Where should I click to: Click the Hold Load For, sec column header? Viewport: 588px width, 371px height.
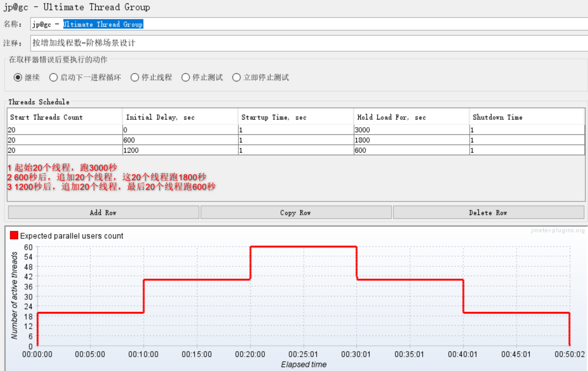(x=411, y=117)
